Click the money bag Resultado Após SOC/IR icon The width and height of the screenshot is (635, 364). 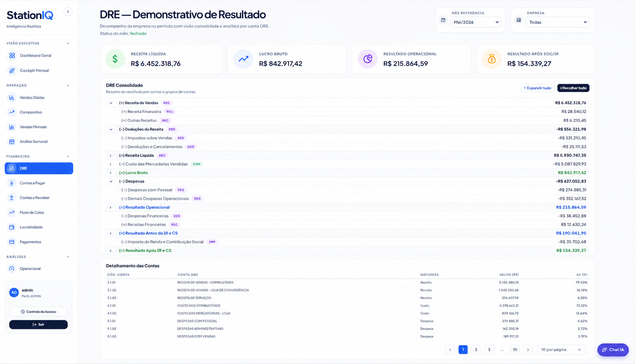tap(492, 59)
